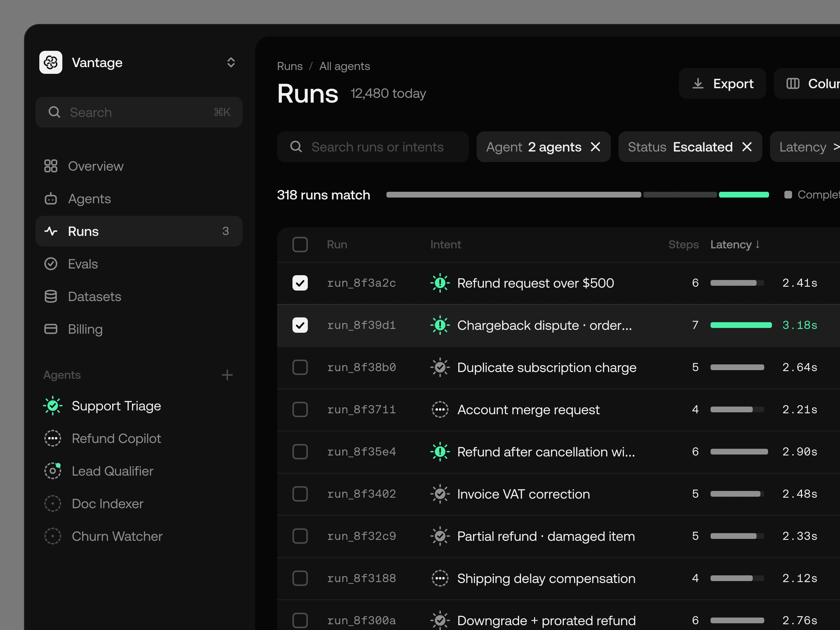Click the Agents robot icon
The image size is (840, 630).
(x=51, y=198)
